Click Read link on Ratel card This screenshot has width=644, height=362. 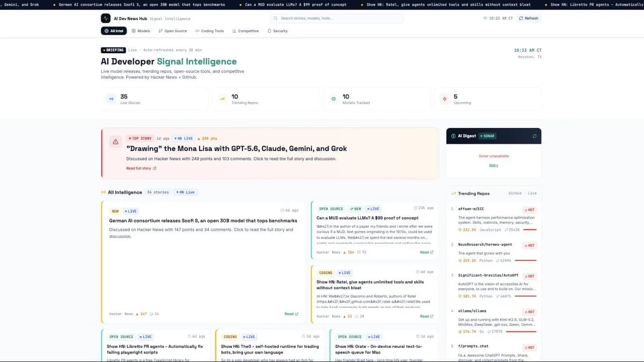pos(427,316)
